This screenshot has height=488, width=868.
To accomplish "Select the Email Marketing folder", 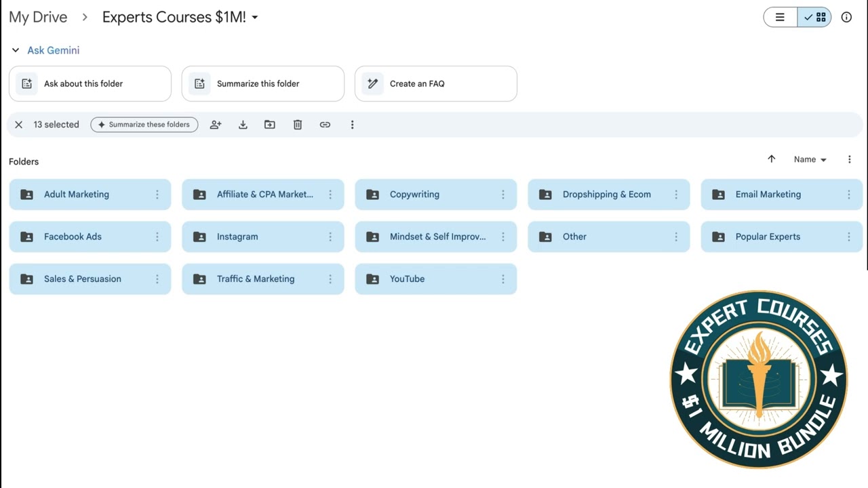I will click(782, 195).
